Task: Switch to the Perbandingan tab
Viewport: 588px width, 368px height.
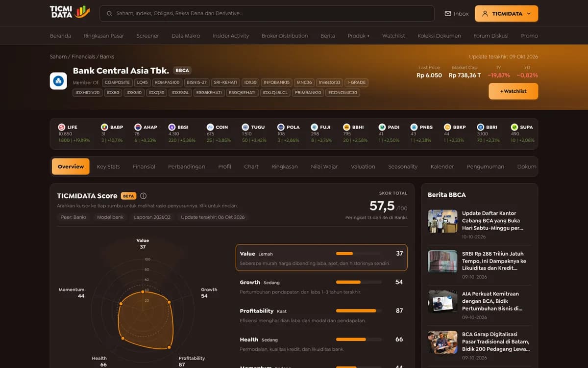Action: click(x=187, y=166)
